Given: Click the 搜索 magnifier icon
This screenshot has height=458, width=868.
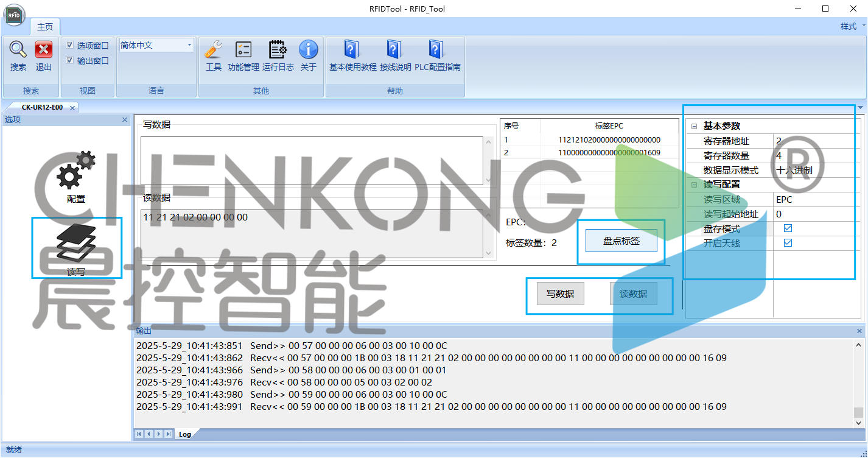Looking at the screenshot, I should (18, 50).
